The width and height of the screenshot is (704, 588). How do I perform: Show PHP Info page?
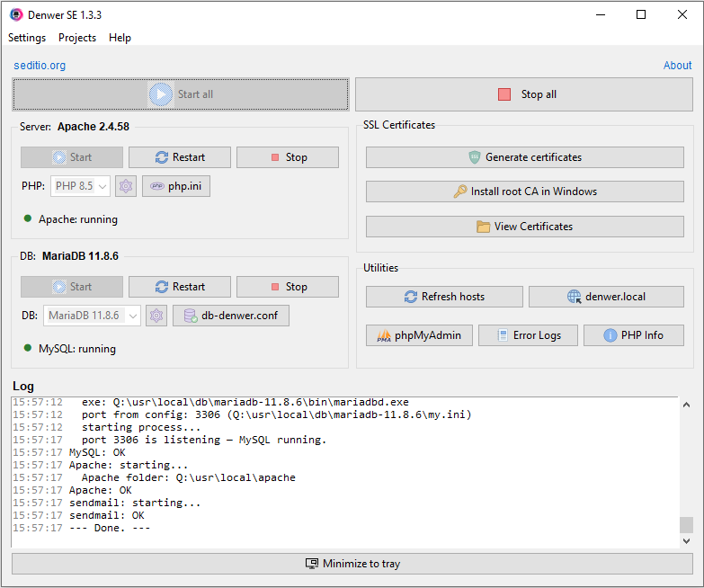(x=634, y=335)
